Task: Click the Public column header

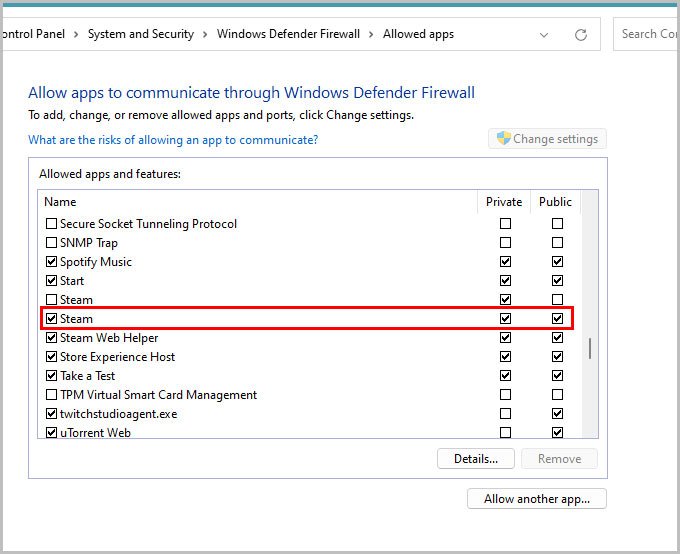Action: click(555, 202)
